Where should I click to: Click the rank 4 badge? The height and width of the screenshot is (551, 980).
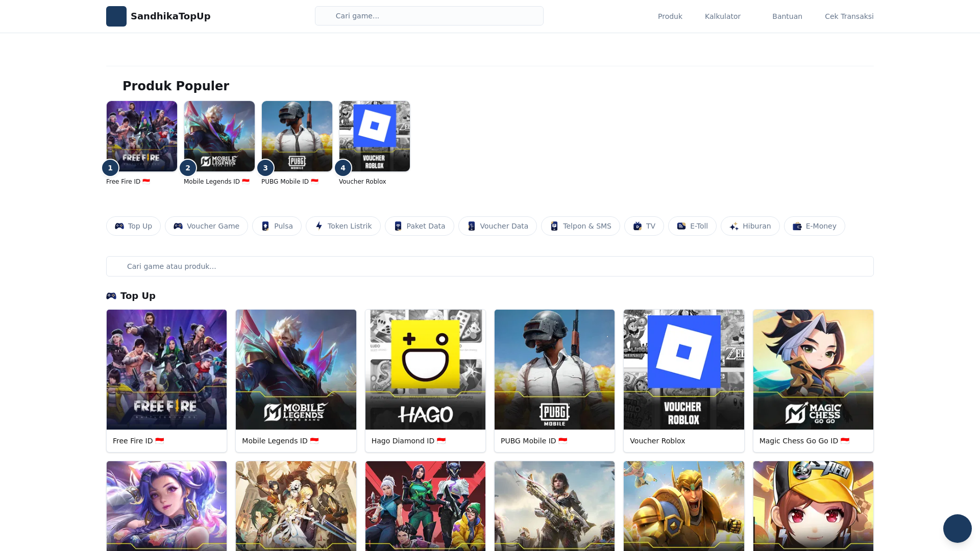point(343,168)
